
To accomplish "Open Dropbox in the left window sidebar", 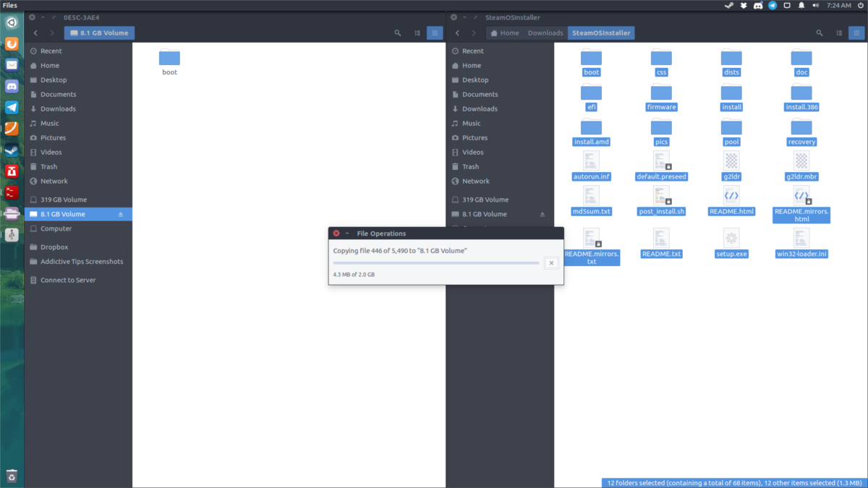I will [x=78, y=247].
